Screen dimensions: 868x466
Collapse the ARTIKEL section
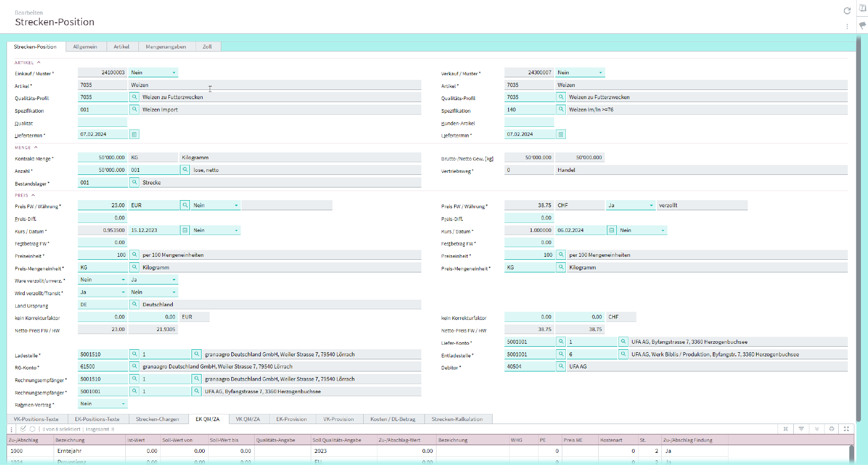pyautogui.click(x=38, y=63)
